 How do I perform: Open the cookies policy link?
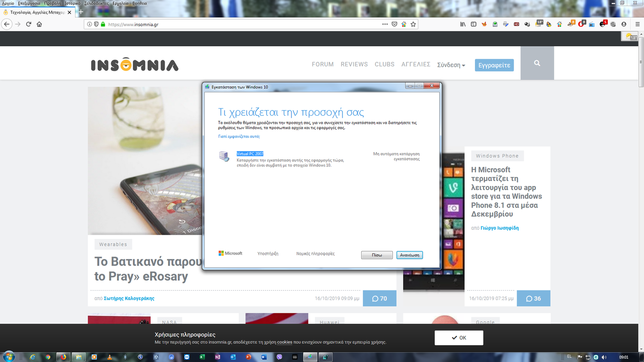pyautogui.click(x=285, y=342)
